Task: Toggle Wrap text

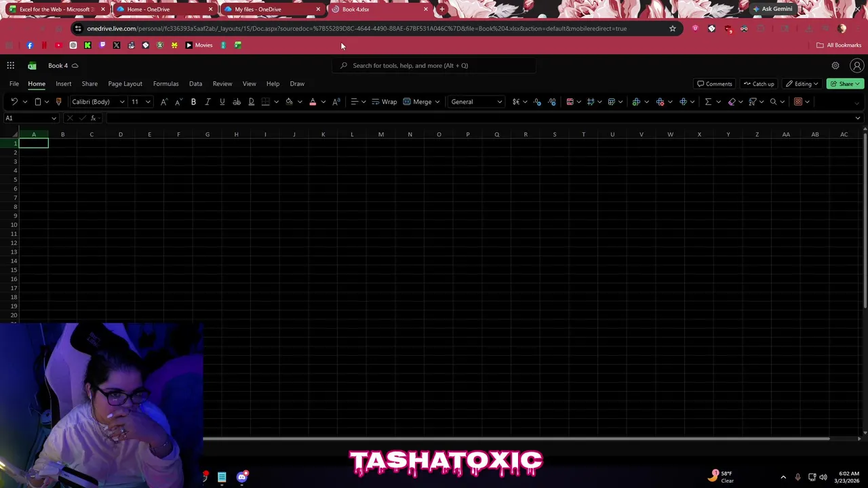Action: (x=384, y=102)
